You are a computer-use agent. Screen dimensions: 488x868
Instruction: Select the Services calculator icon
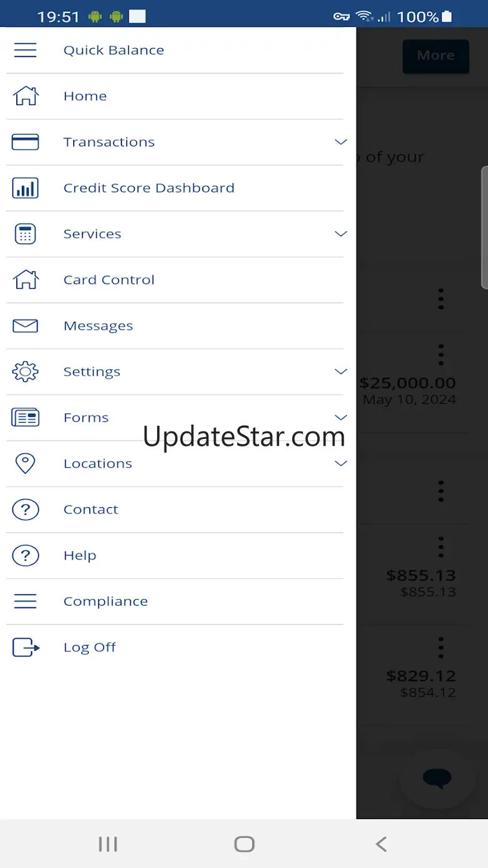click(x=25, y=234)
